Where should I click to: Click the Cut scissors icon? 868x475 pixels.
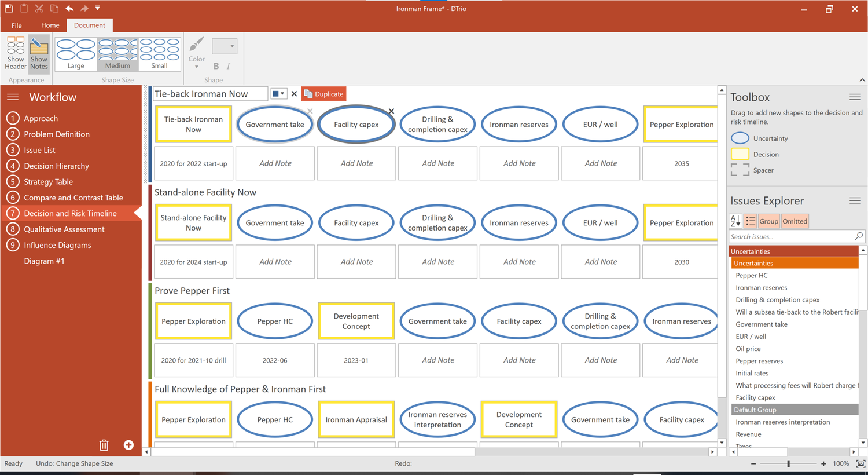[39, 8]
